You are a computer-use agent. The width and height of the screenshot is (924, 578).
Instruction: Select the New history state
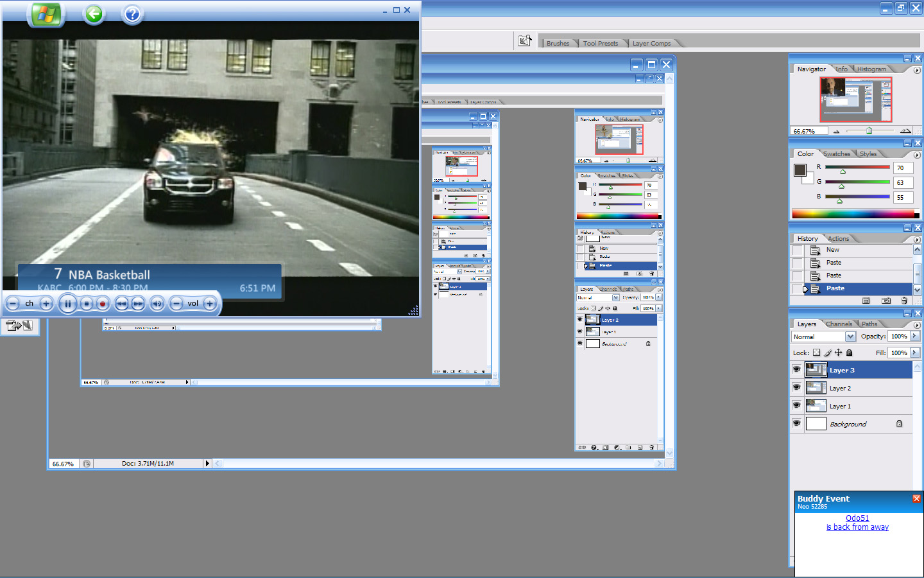pos(833,250)
